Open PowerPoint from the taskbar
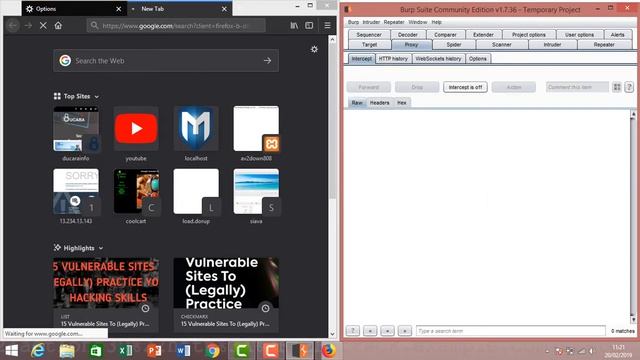Image resolution: width=640 pixels, height=360 pixels. (154, 351)
